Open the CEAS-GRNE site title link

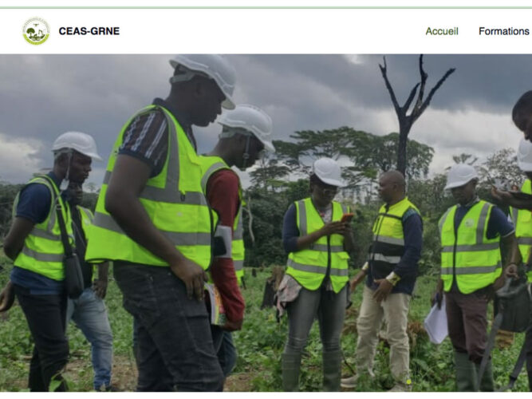click(89, 31)
